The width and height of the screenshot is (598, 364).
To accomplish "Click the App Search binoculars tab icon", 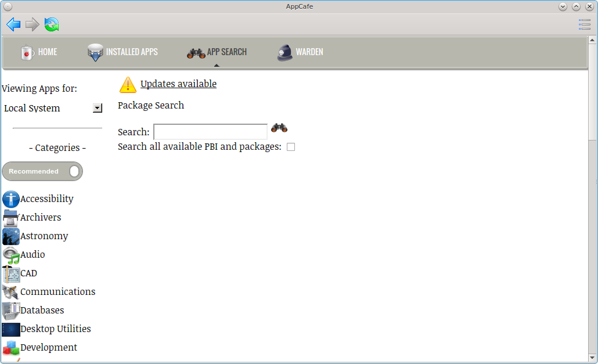I will [196, 53].
